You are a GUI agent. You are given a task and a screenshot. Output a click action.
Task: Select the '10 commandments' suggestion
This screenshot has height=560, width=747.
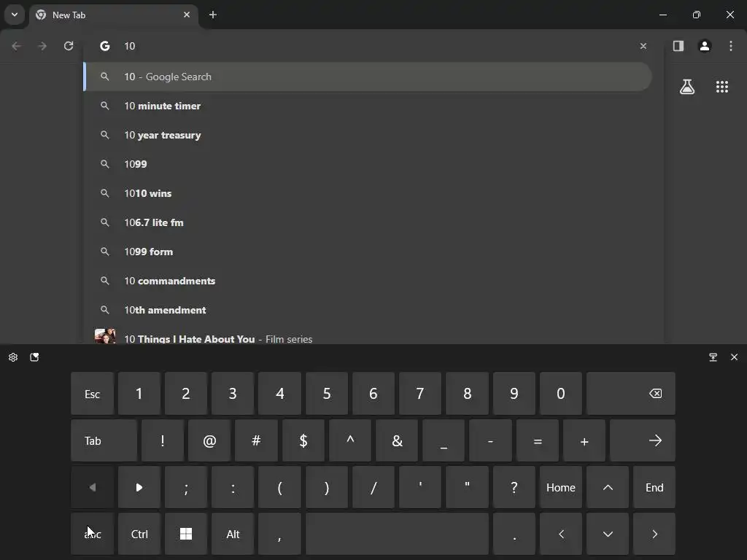point(368,281)
